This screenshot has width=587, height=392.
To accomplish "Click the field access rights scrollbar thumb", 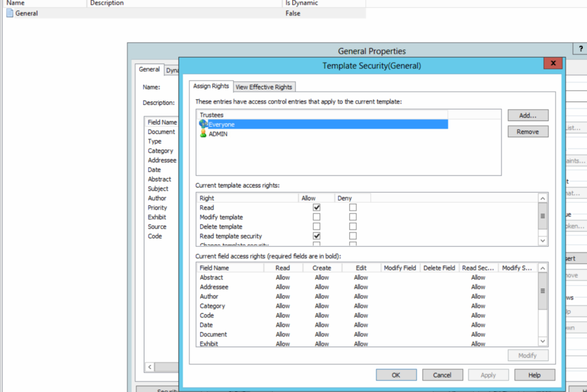I will point(543,291).
